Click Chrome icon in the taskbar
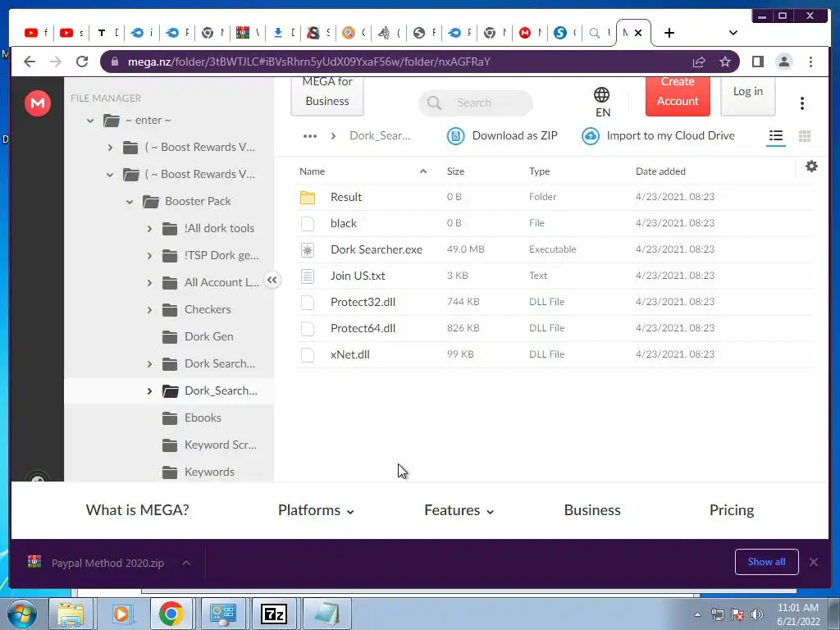840x630 pixels. click(x=171, y=614)
